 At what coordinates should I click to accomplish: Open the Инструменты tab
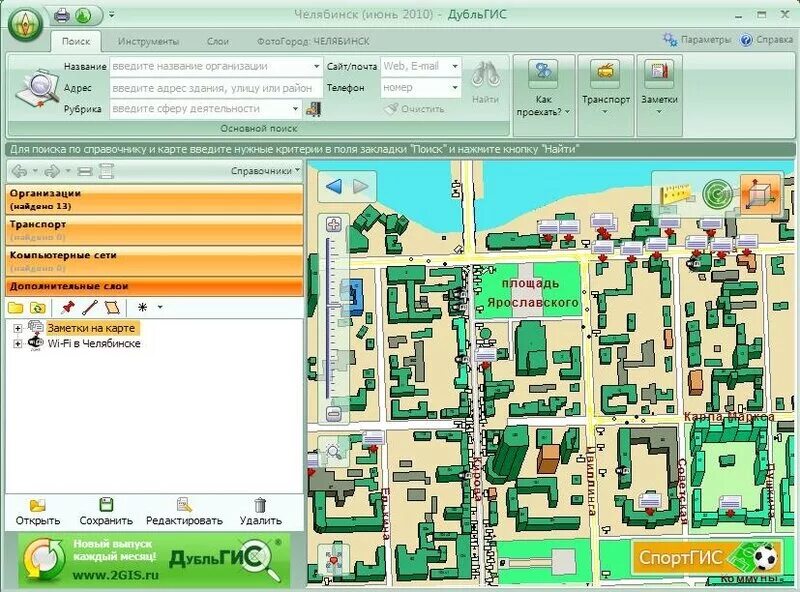(x=148, y=41)
